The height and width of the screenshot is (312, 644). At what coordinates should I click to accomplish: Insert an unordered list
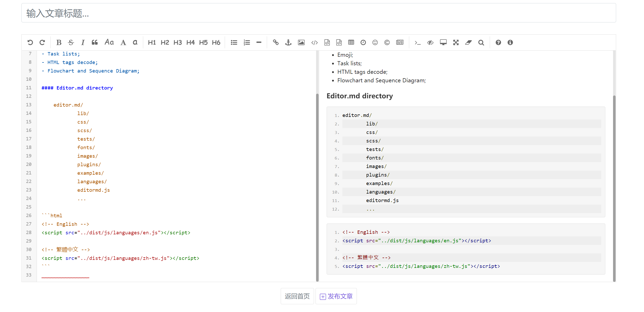[x=234, y=43]
